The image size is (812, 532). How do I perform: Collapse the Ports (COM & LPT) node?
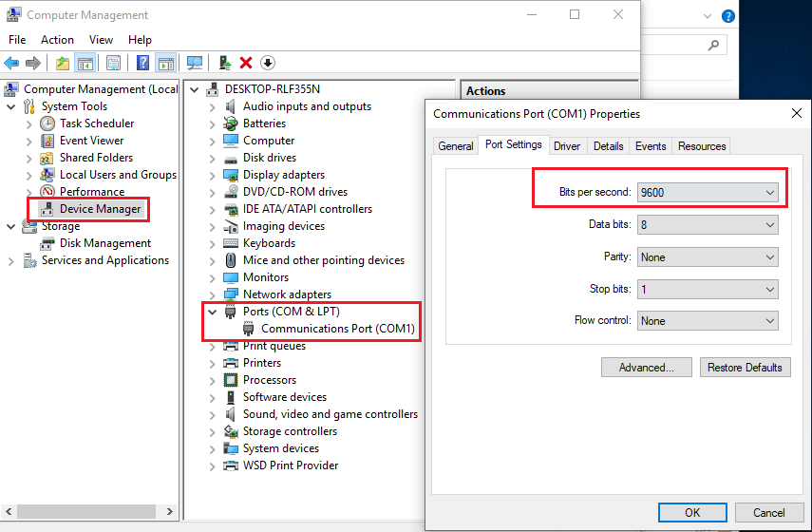click(212, 312)
